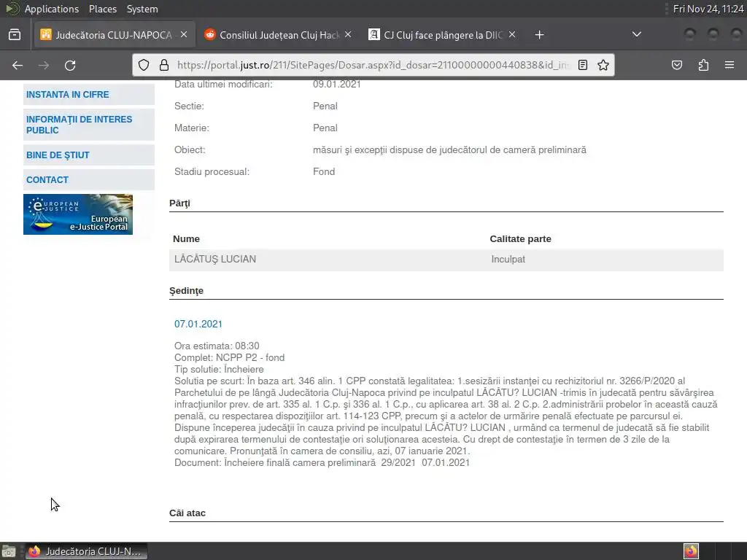Bookmark this page with the star icon
The width and height of the screenshot is (747, 560).
[x=603, y=65]
